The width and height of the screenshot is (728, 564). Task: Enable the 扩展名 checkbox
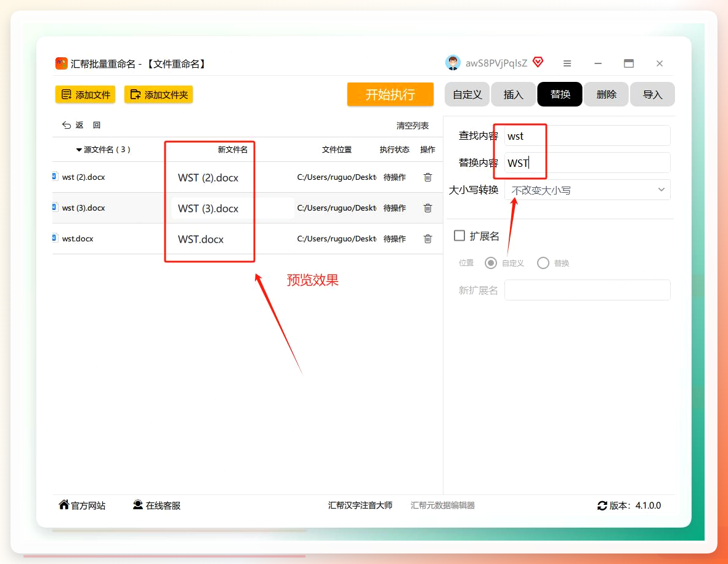point(459,236)
